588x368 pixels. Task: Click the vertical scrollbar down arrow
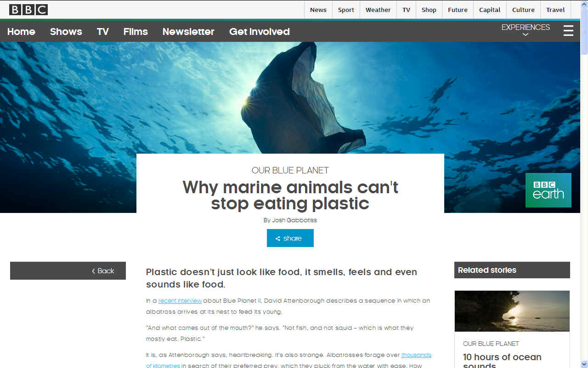(584, 364)
